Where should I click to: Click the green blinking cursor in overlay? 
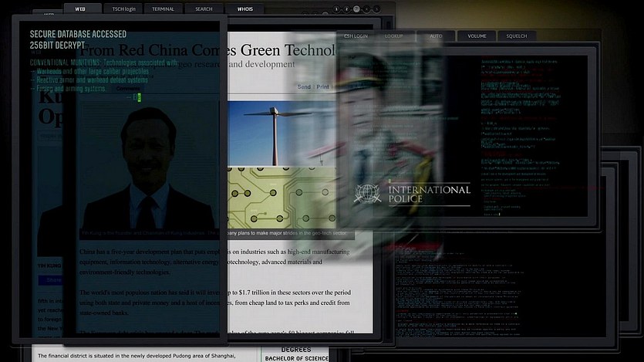point(140,97)
